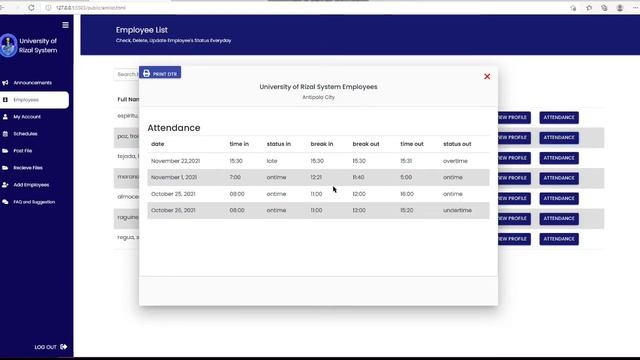Toggle the sidebar hamburger menu icon
The image size is (640, 360).
65,25
